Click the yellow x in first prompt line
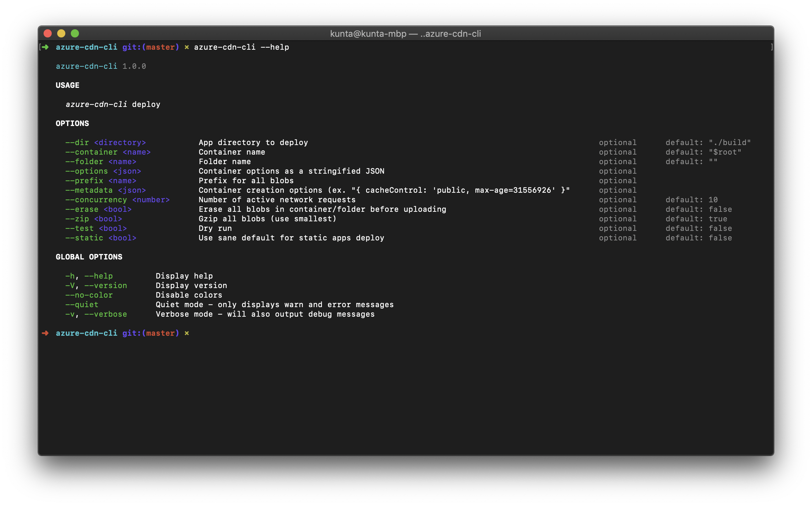 coord(186,47)
